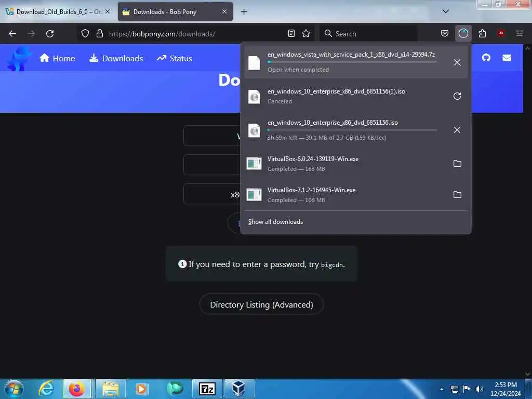Close the Download_Old_Builds_6_0 tab
Screen dimensions: 532x399
[108, 11]
